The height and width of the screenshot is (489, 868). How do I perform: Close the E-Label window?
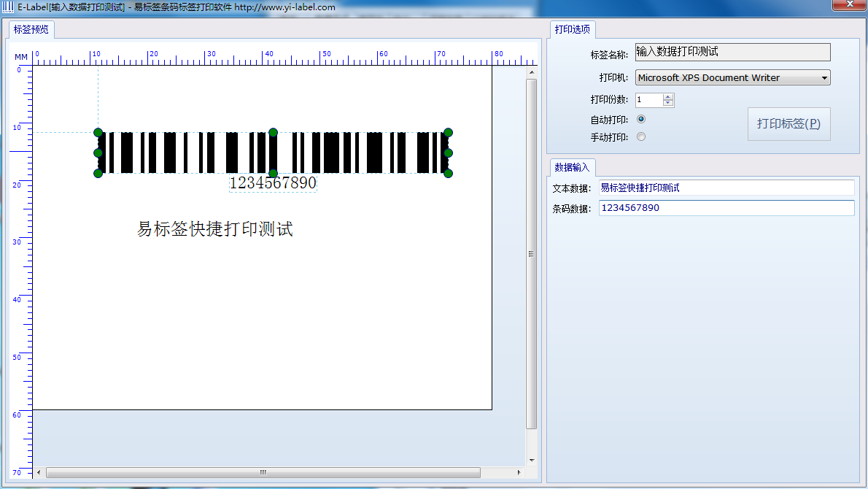(850, 4)
